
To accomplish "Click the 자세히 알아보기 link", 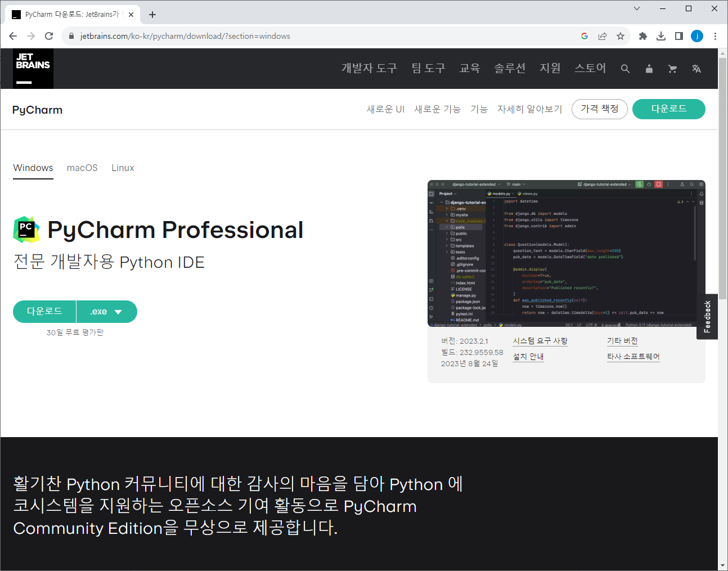I will coord(530,109).
